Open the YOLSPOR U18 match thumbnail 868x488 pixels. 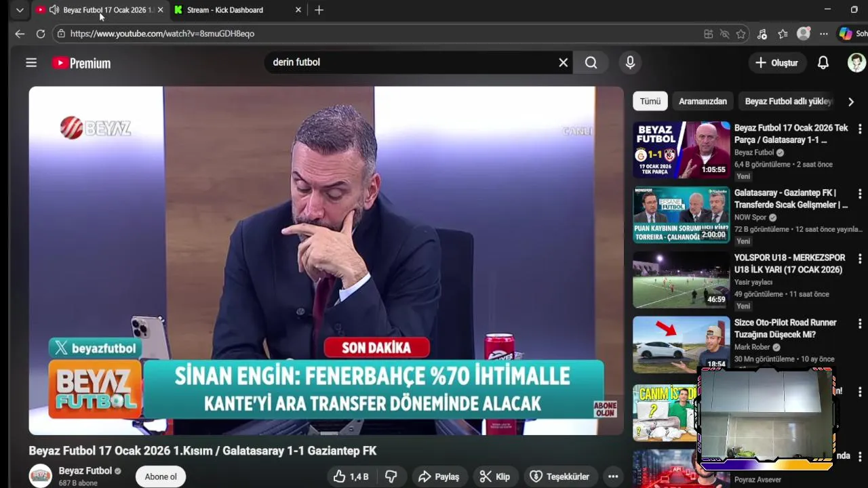pyautogui.click(x=682, y=280)
